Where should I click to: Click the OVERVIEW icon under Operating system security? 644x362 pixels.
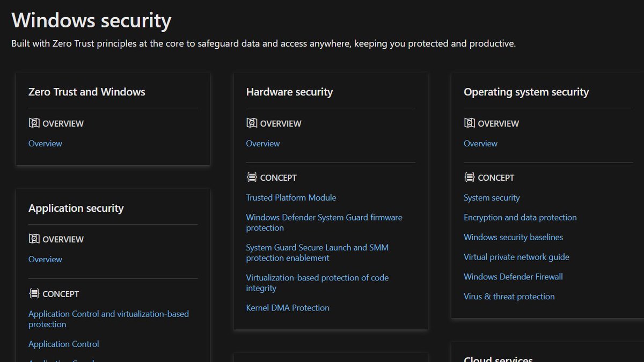coord(468,123)
